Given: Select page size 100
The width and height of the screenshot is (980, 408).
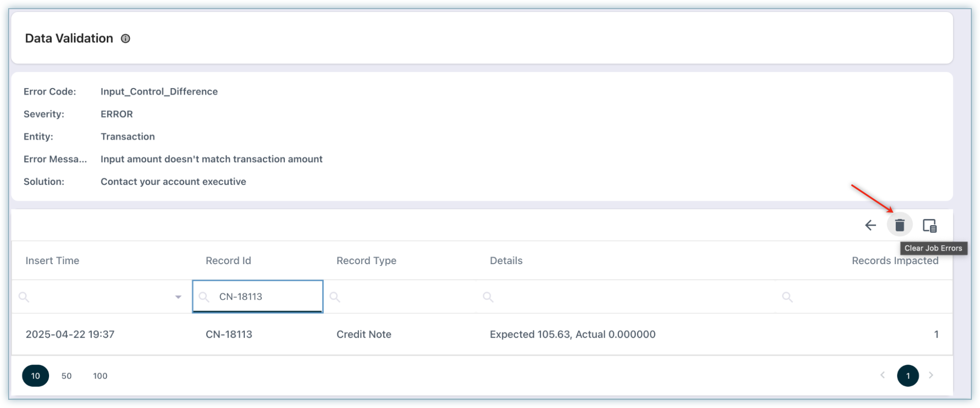Looking at the screenshot, I should (x=100, y=376).
